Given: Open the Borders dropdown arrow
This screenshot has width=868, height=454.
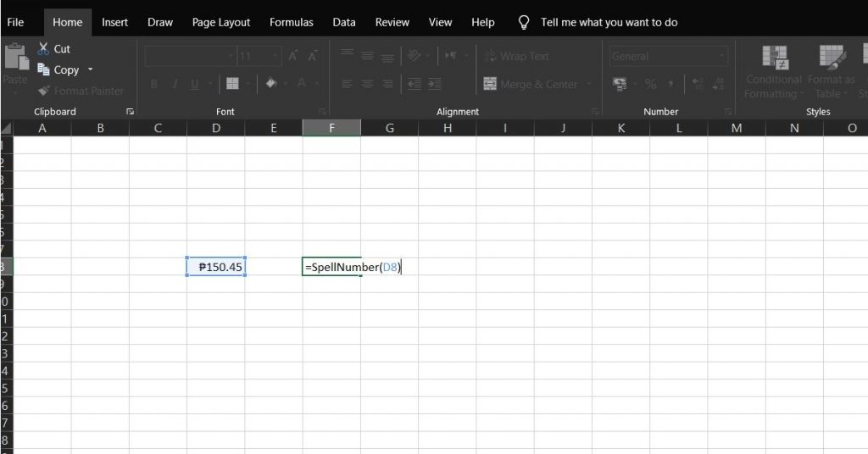Looking at the screenshot, I should pyautogui.click(x=248, y=84).
